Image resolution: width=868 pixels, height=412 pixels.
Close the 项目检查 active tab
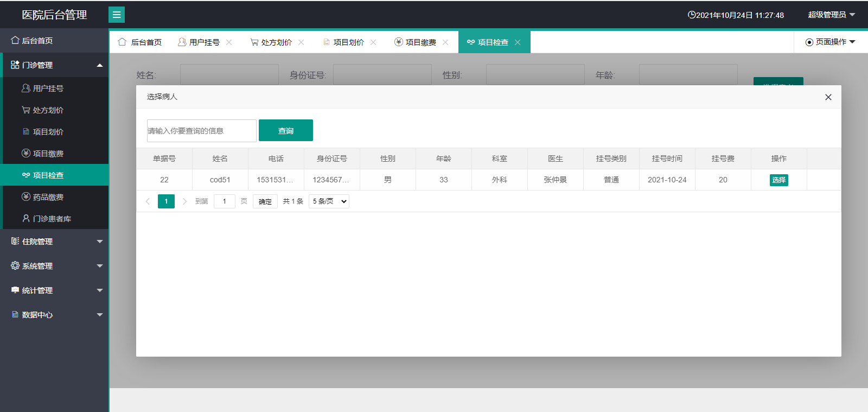[518, 42]
